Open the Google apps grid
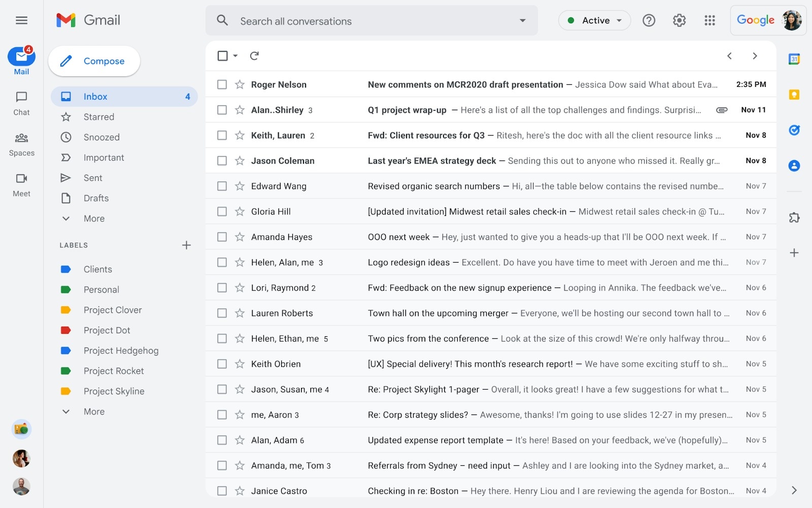The image size is (812, 508). click(709, 20)
